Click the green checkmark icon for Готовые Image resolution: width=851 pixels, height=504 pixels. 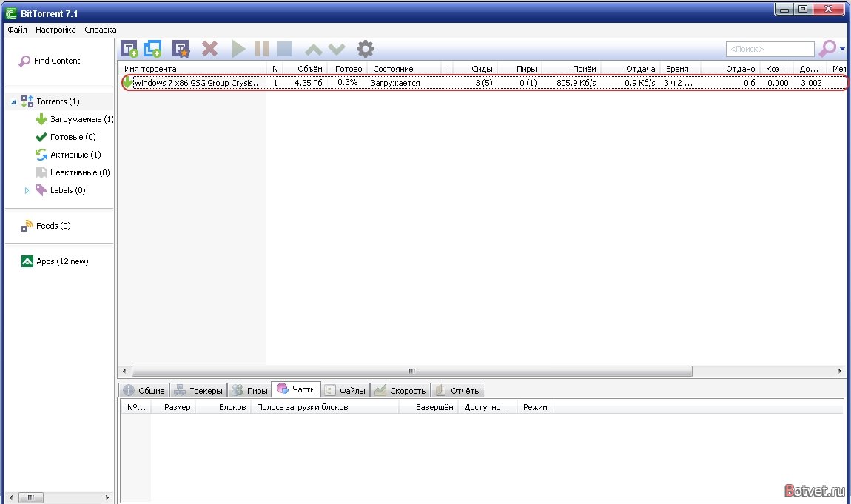(x=41, y=137)
